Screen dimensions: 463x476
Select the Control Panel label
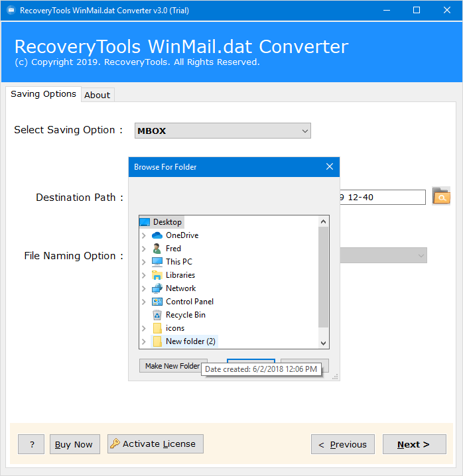click(x=190, y=302)
